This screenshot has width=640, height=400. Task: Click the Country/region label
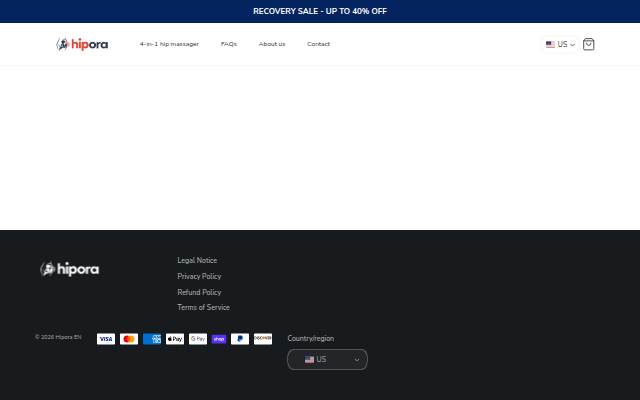[311, 338]
